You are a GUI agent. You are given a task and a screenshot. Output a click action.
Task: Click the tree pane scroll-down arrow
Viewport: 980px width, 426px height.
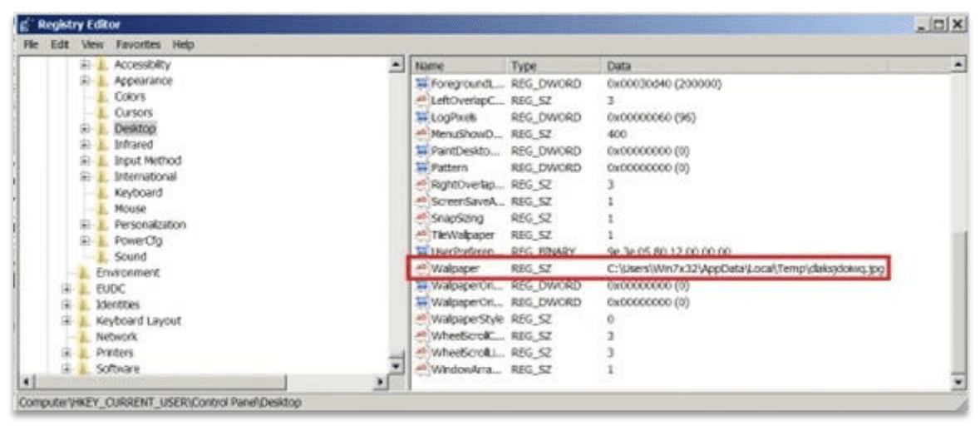coord(395,367)
